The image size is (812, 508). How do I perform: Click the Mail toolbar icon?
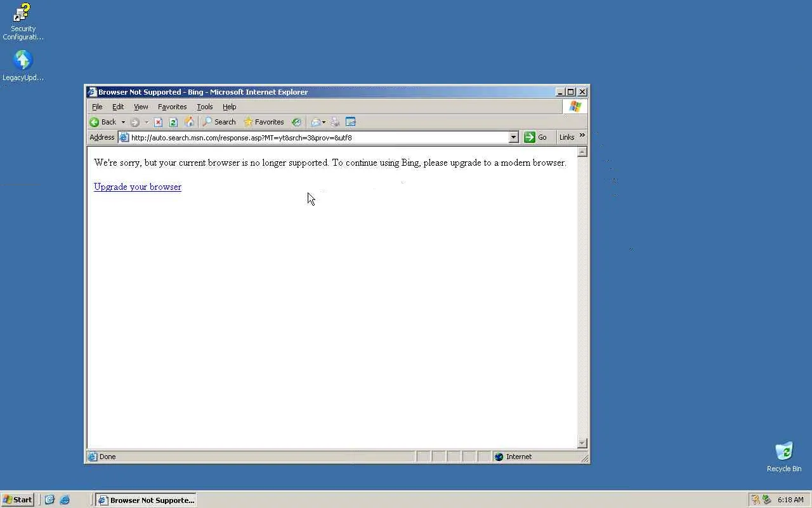pyautogui.click(x=315, y=122)
